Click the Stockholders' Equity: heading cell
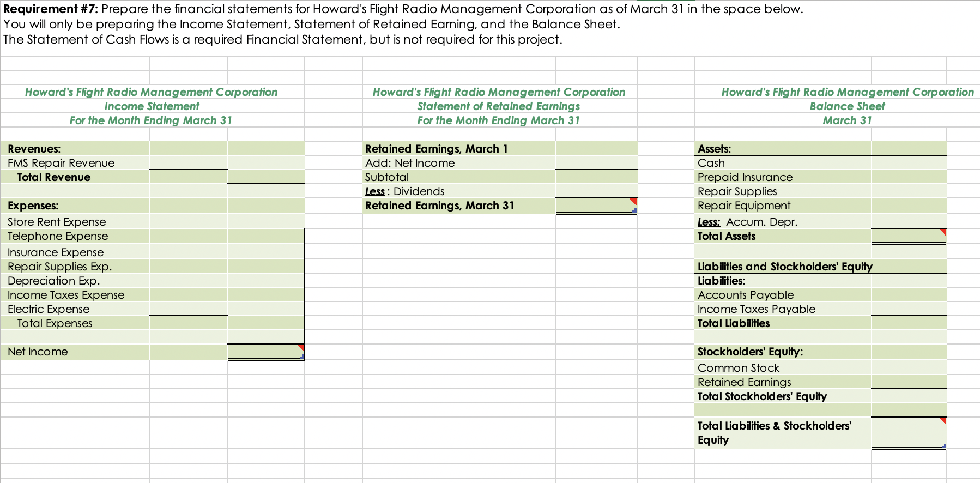 pyautogui.click(x=783, y=352)
